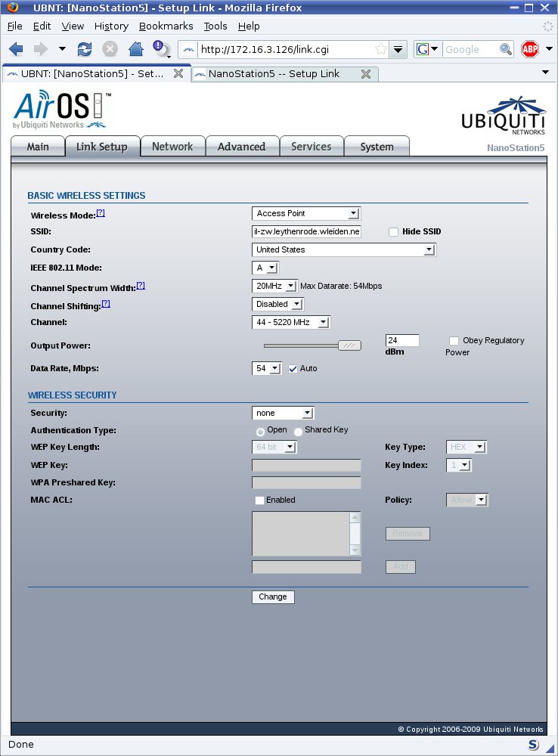Expand the Country Code dropdown
This screenshot has height=756, width=558.
pyautogui.click(x=344, y=249)
